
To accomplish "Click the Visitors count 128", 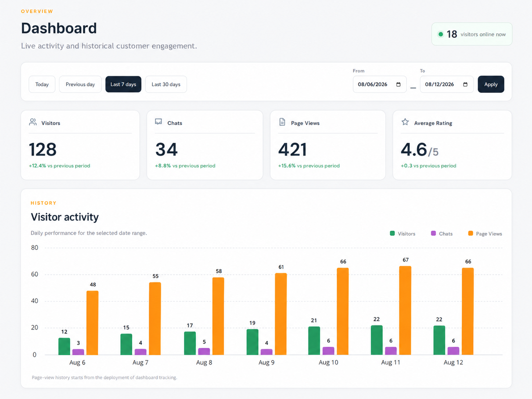I will click(43, 150).
